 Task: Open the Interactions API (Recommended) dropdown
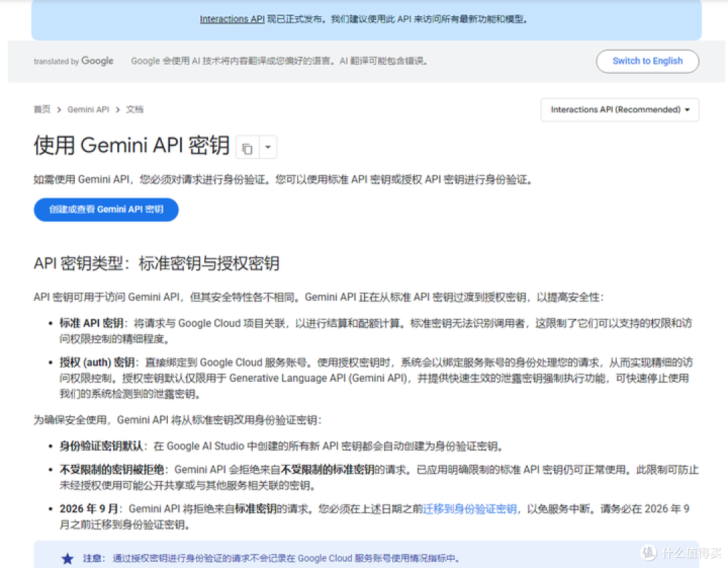click(620, 110)
